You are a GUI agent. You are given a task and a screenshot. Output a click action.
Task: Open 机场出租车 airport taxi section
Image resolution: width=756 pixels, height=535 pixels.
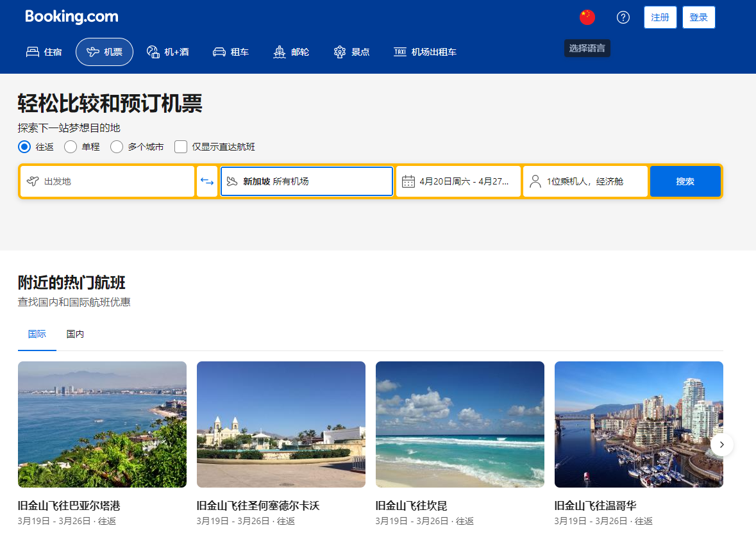point(425,52)
